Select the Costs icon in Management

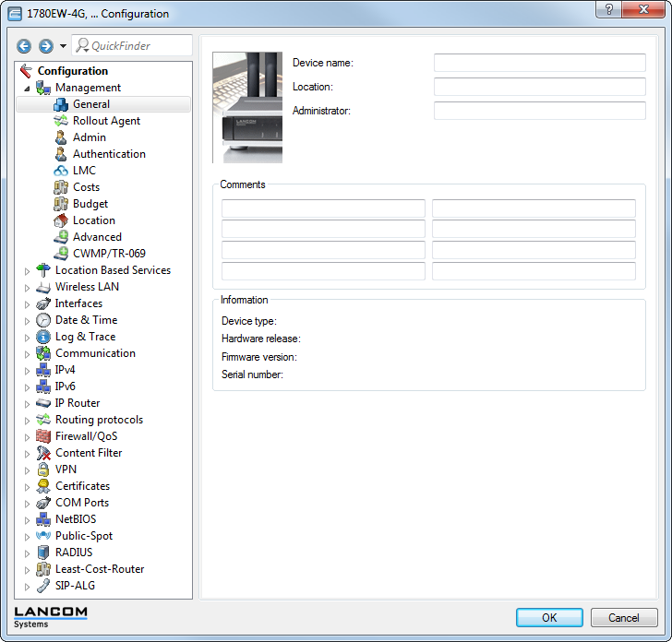click(x=61, y=187)
